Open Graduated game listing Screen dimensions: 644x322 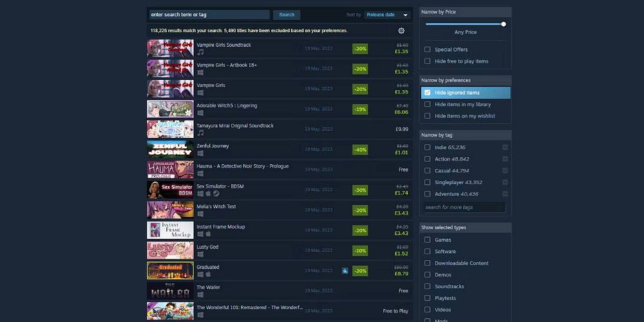[x=279, y=270]
